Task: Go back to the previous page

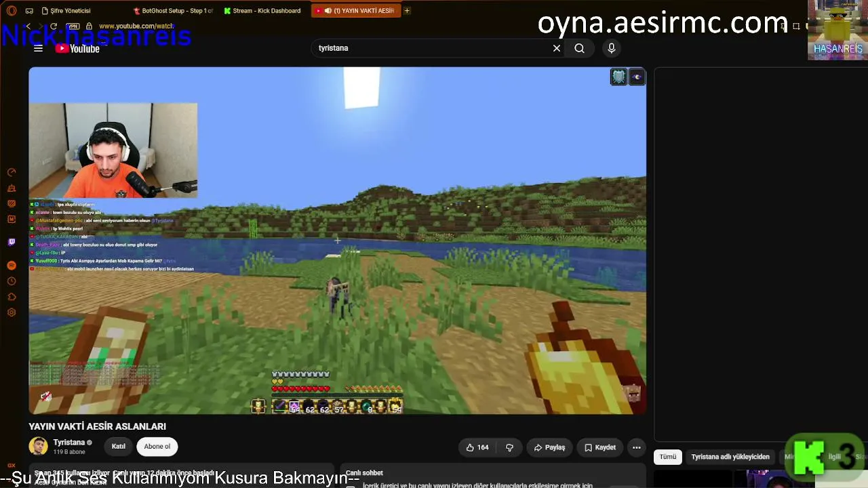Action: pos(28,26)
